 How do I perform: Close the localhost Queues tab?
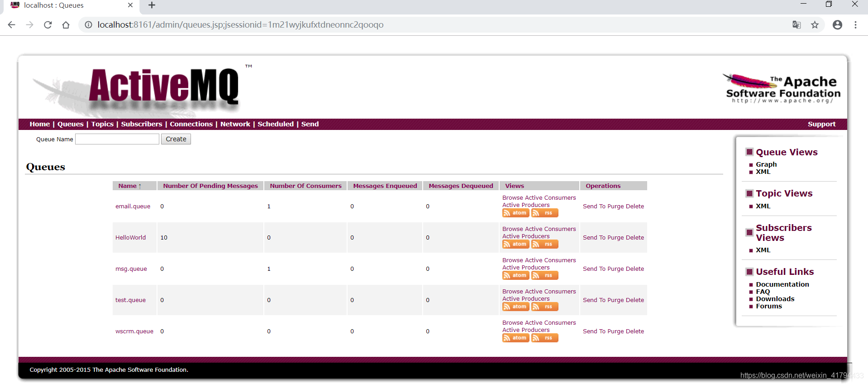130,5
